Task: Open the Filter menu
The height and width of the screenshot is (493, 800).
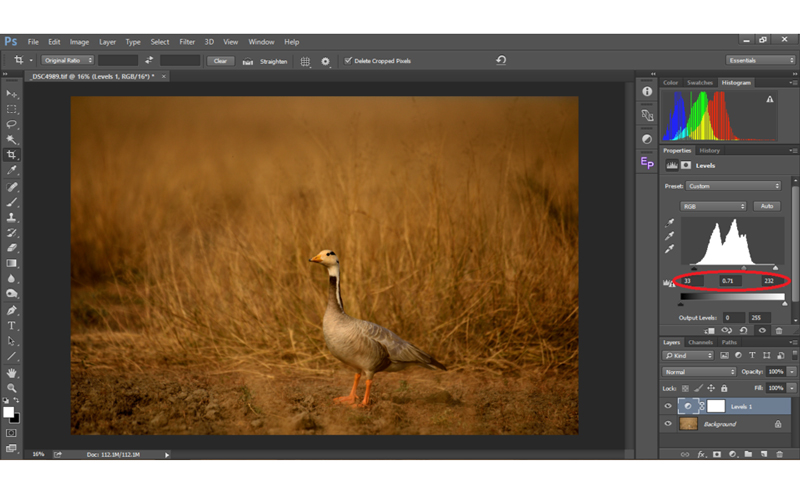Action: click(x=187, y=42)
